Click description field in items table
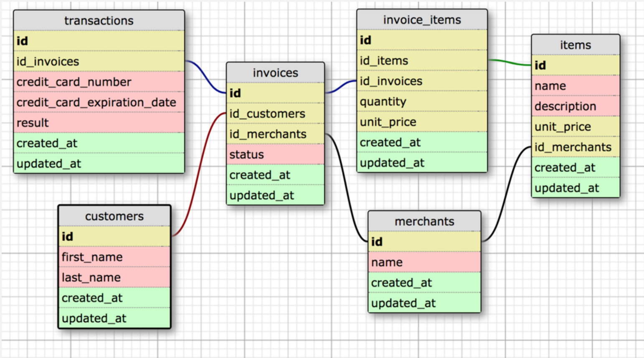Screen dimensions: 644x358 (576, 106)
